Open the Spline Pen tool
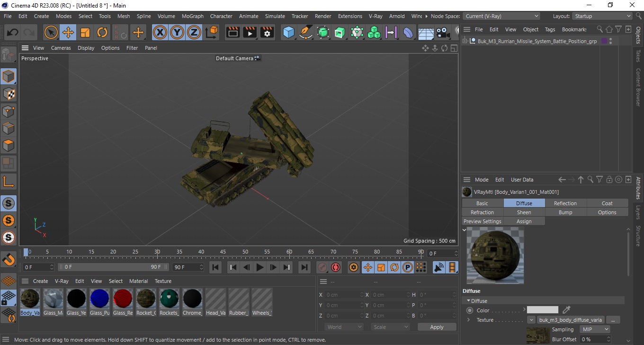 (x=306, y=33)
